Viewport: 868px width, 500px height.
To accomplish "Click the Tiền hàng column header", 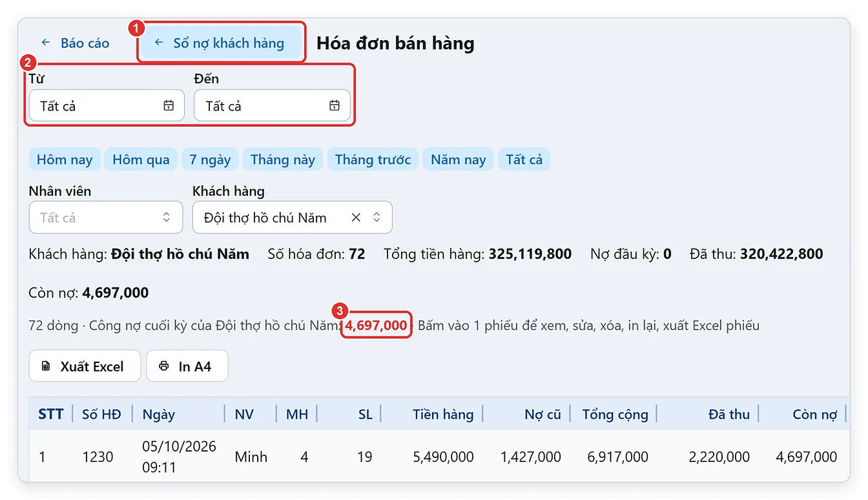I will click(x=432, y=414).
